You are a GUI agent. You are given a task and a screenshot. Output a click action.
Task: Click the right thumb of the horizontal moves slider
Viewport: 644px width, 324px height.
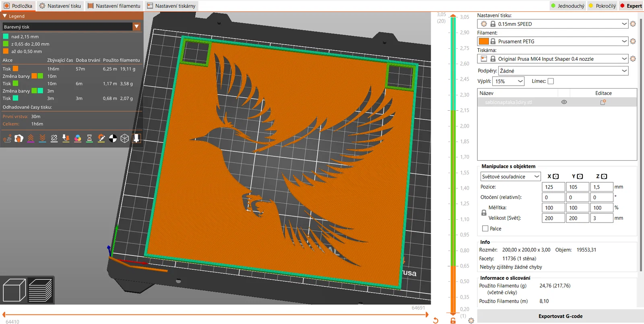(427, 315)
